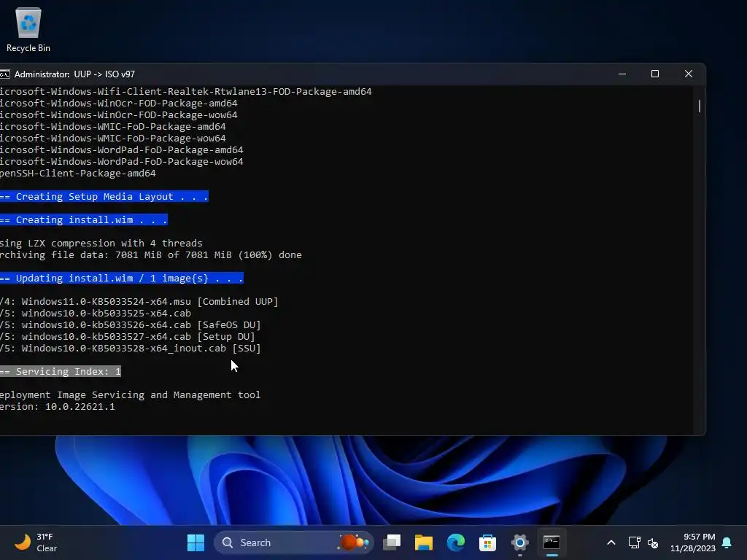Click the windows10.0-kb5033525-x64.cab line

click(96, 314)
